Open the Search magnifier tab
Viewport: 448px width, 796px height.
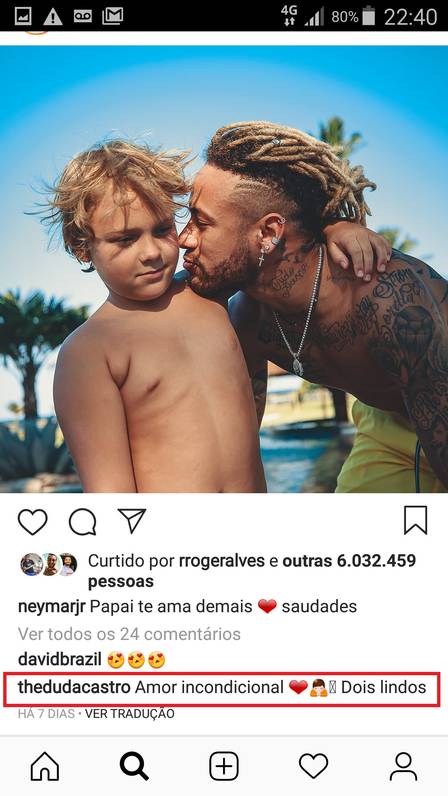[134, 766]
